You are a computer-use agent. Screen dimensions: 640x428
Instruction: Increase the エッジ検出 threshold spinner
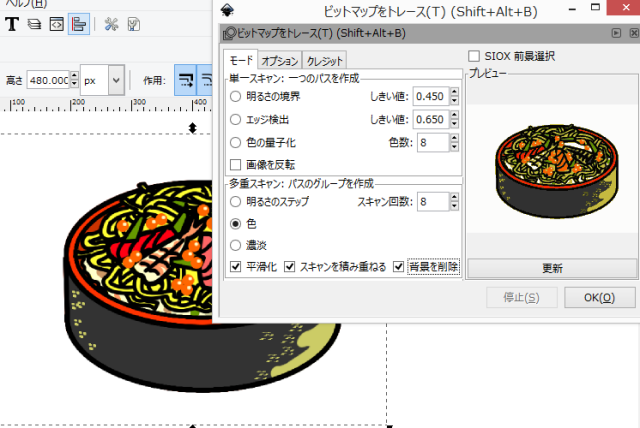[455, 115]
